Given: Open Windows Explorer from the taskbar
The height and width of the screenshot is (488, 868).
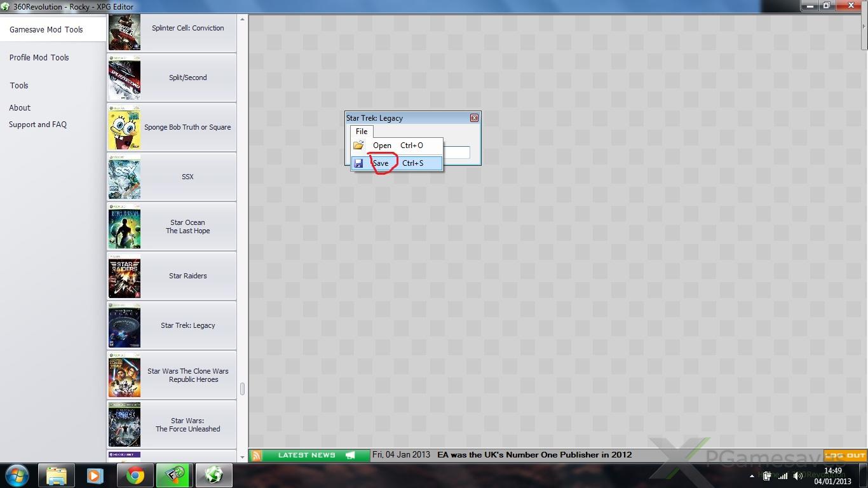Looking at the screenshot, I should pyautogui.click(x=57, y=475).
